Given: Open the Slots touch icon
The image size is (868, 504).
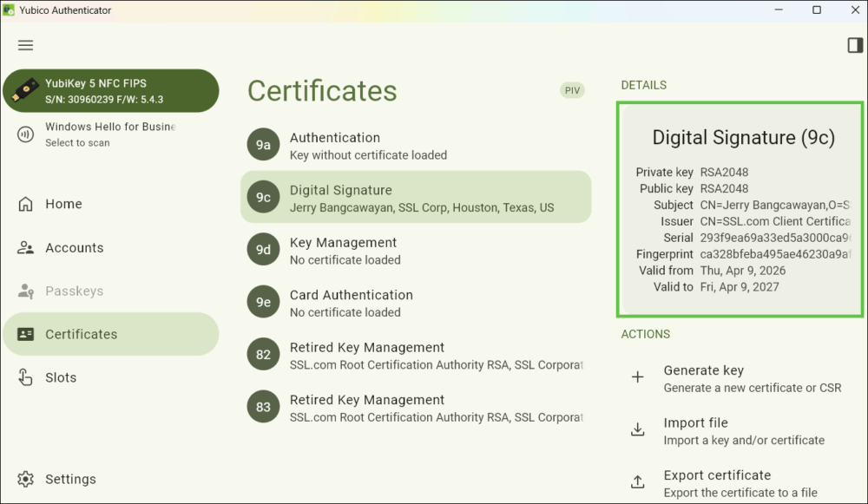Looking at the screenshot, I should 26,377.
